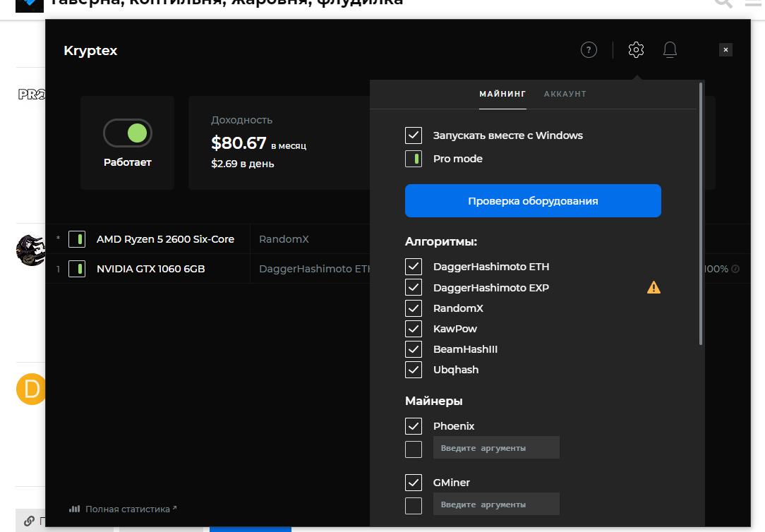Toggle the main Работает mining switch
Viewport: 765px width, 532px height.
(128, 133)
